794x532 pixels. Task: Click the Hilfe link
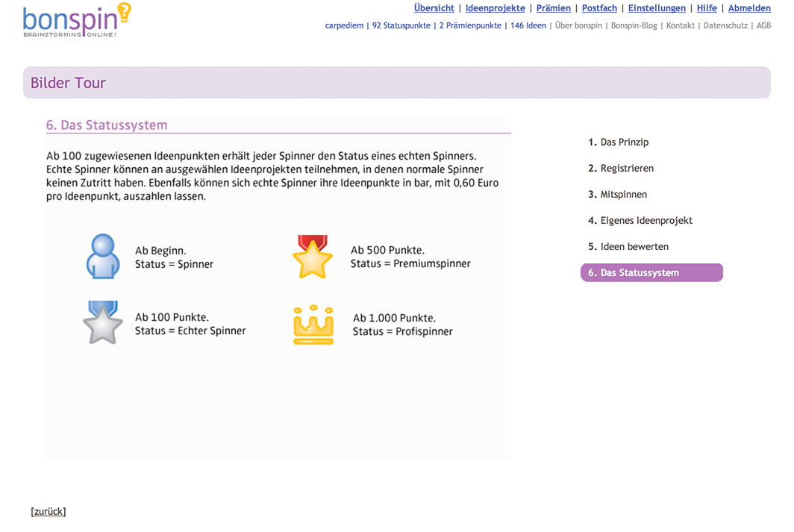tap(707, 8)
